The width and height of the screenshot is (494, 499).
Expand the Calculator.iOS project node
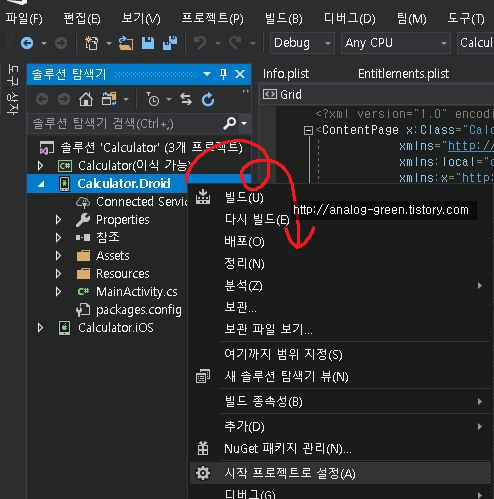coord(40,328)
